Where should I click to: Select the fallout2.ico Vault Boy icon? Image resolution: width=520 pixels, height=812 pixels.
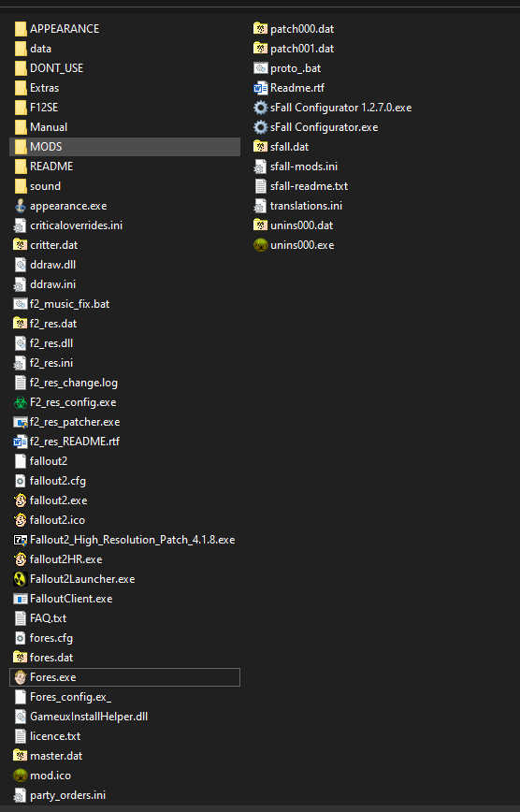click(x=21, y=520)
